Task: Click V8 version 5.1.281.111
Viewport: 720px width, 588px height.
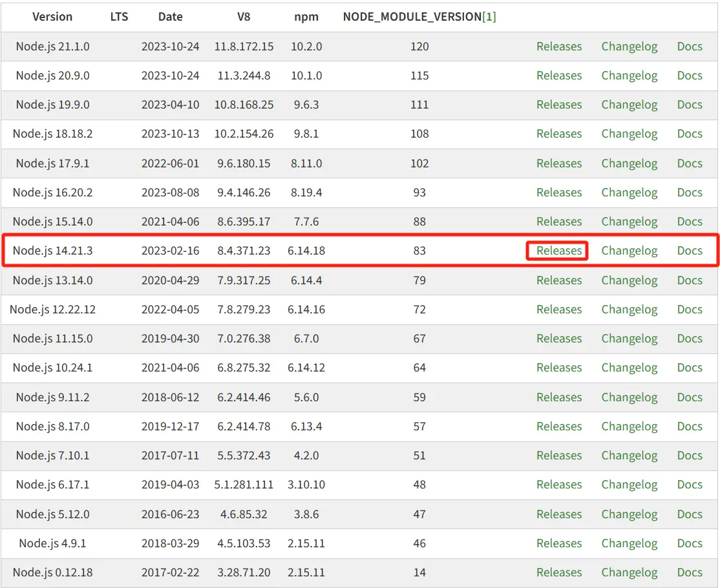Action: [244, 485]
